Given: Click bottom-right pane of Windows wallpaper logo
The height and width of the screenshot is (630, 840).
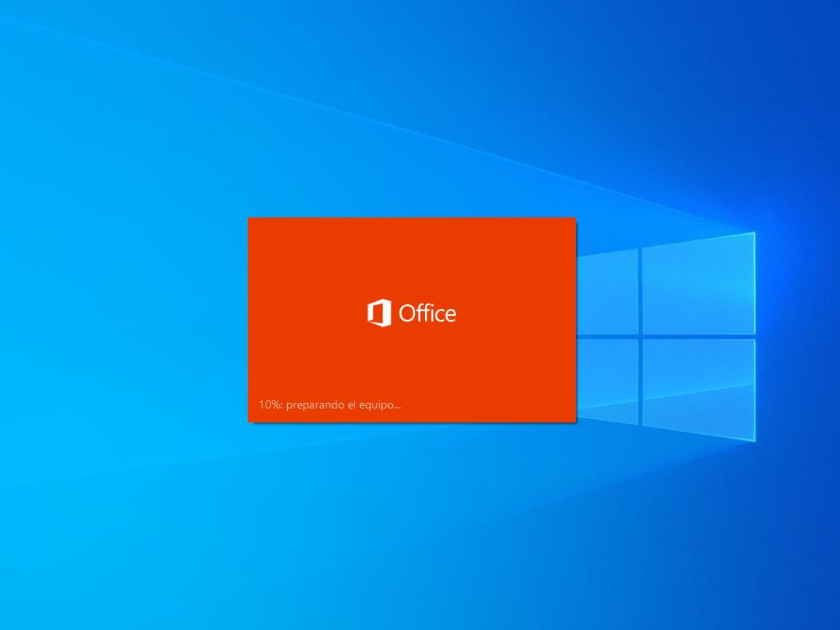Looking at the screenshot, I should (697, 384).
